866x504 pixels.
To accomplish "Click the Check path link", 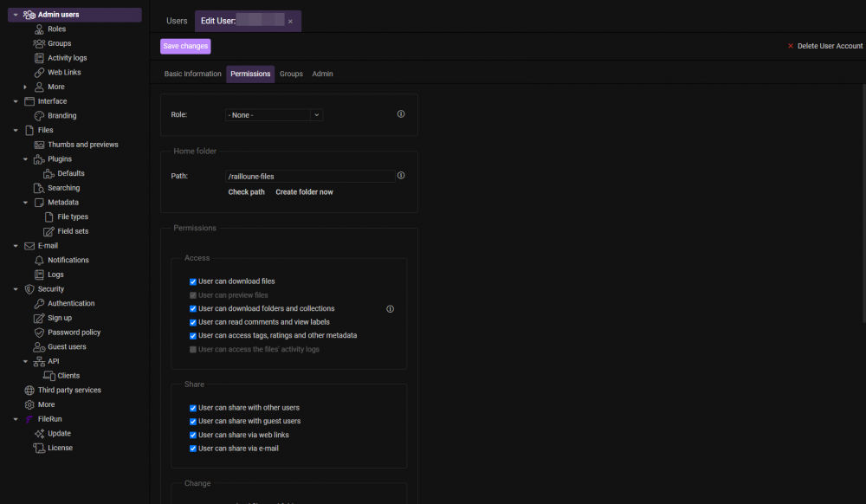I will (246, 192).
